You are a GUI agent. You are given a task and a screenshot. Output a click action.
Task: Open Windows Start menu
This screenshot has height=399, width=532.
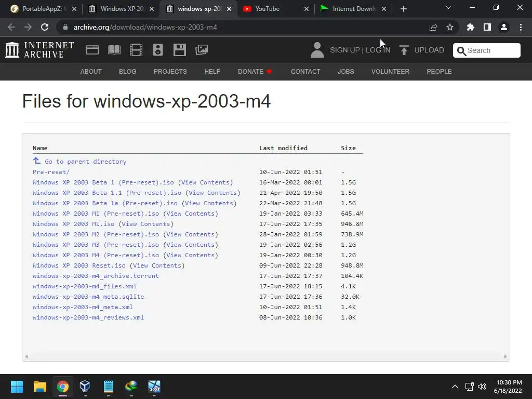(x=17, y=387)
